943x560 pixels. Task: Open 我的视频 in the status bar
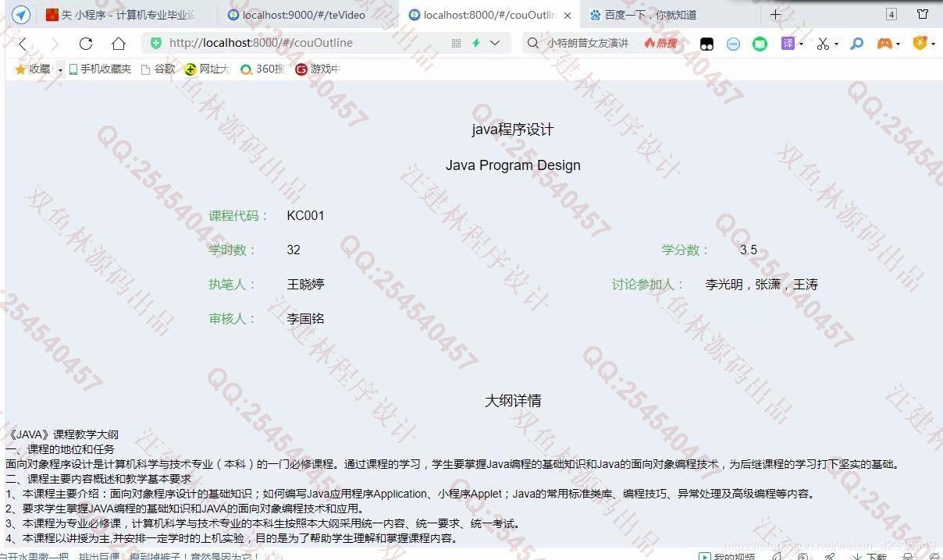coord(727,555)
